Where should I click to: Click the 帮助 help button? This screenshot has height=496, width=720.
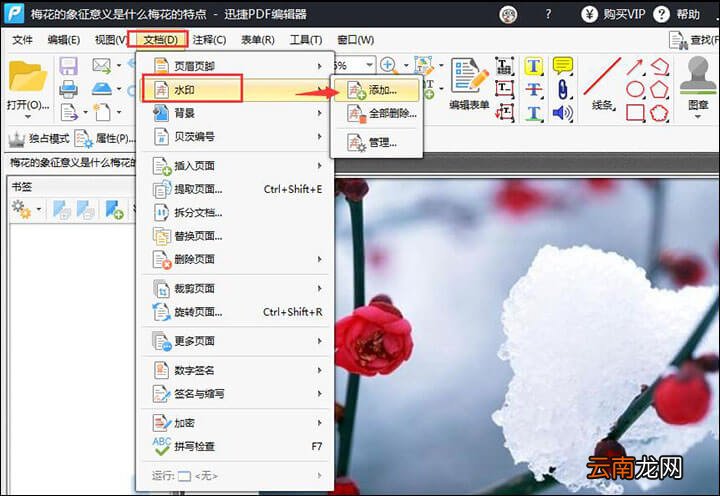(677, 14)
